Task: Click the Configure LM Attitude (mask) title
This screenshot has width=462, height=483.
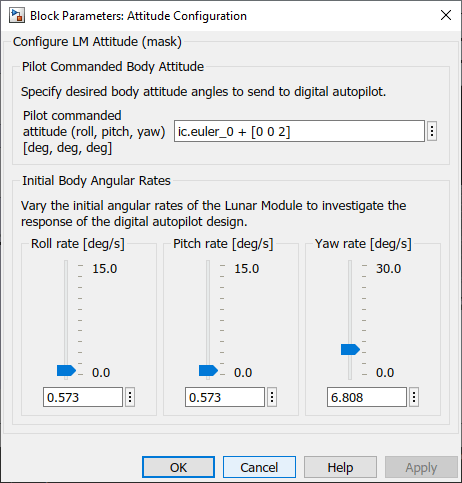Action: click(97, 42)
